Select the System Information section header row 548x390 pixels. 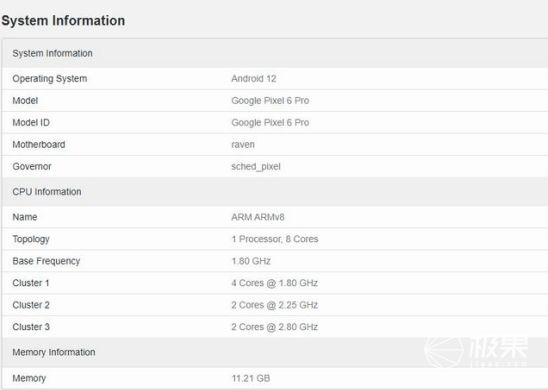[275, 53]
